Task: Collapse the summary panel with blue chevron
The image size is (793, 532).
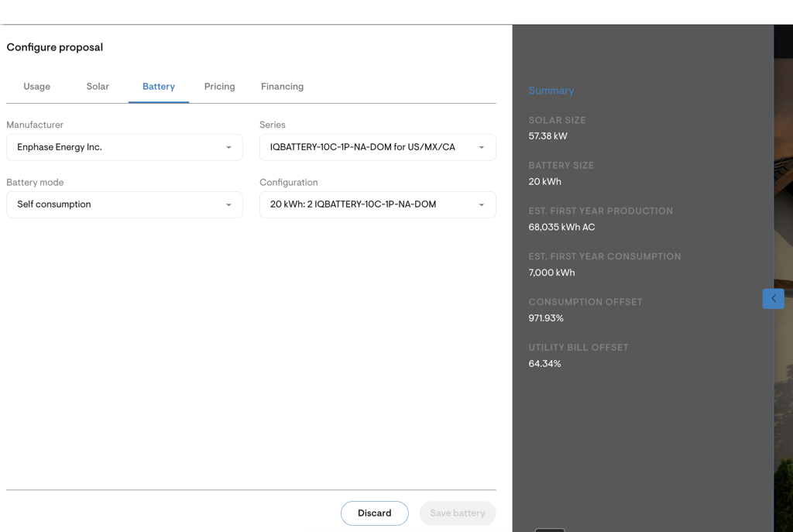Action: (774, 299)
